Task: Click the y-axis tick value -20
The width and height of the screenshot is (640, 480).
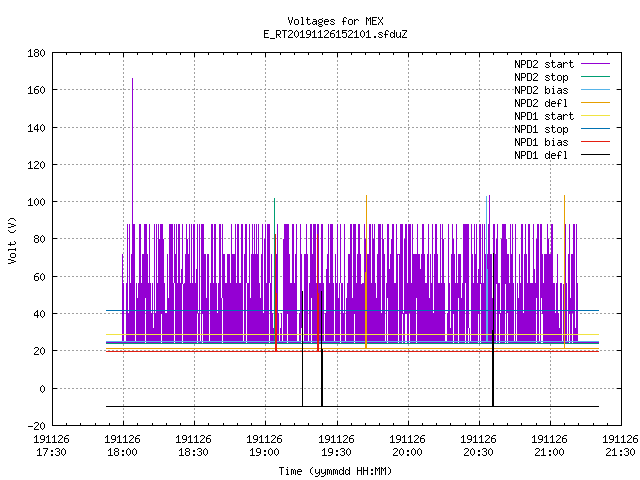Action: [x=36, y=426]
